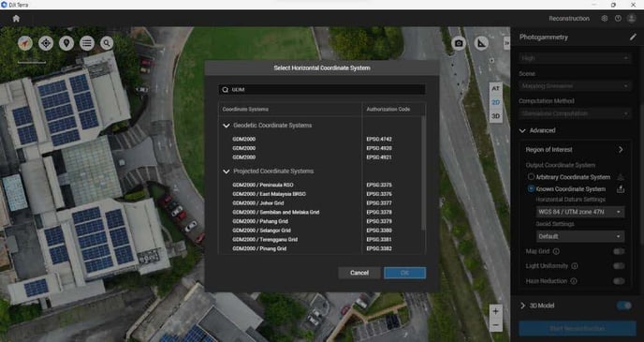Collapse the Projected Coordinate Systems group
This screenshot has width=644, height=342.
[227, 171]
